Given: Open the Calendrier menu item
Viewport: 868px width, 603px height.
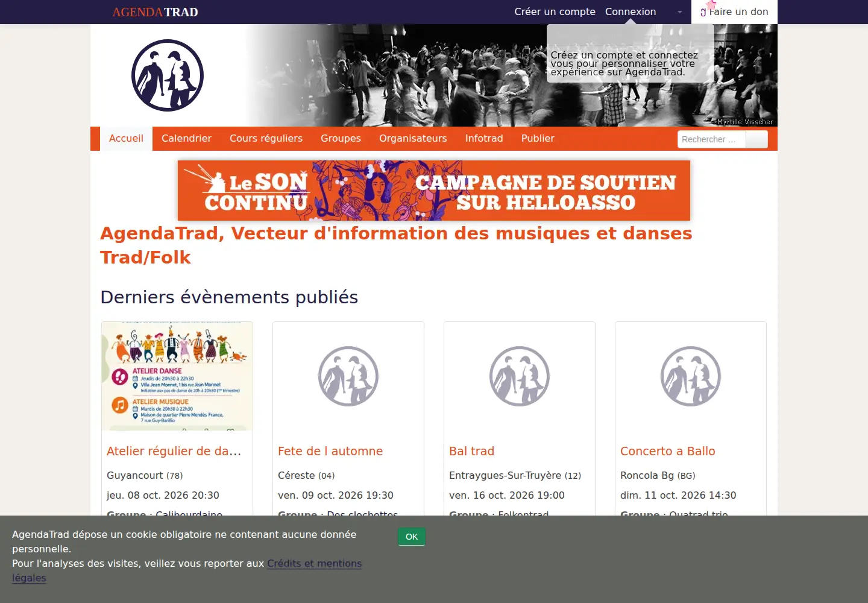Looking at the screenshot, I should pyautogui.click(x=186, y=139).
